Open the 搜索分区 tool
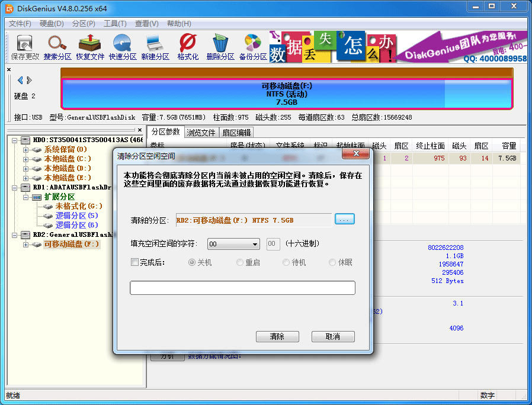532x405 pixels. (57, 47)
